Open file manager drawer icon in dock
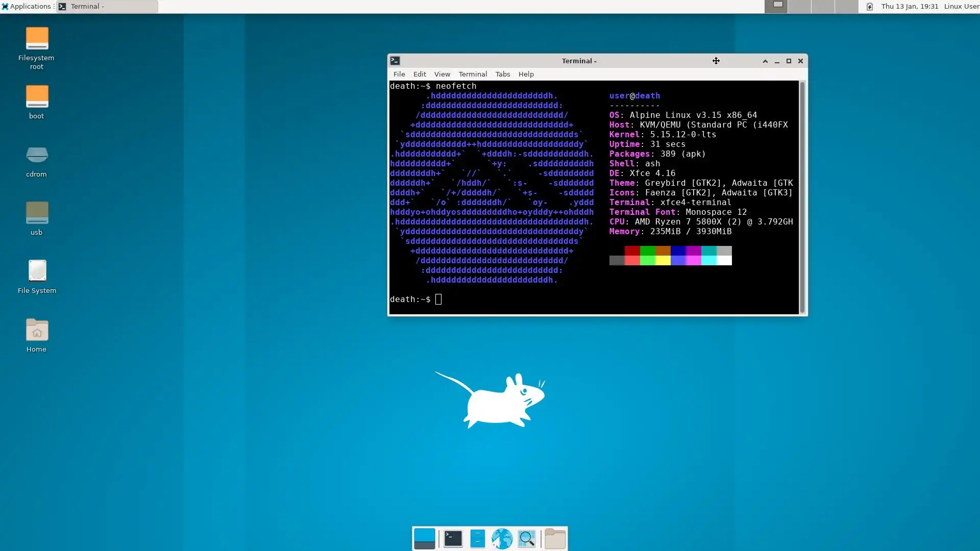Image resolution: width=980 pixels, height=551 pixels. (x=477, y=539)
